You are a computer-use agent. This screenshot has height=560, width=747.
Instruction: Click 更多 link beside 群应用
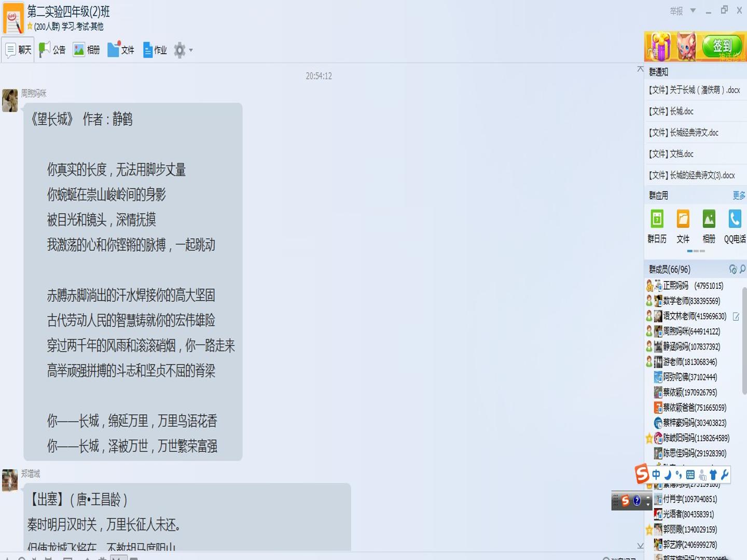click(739, 195)
